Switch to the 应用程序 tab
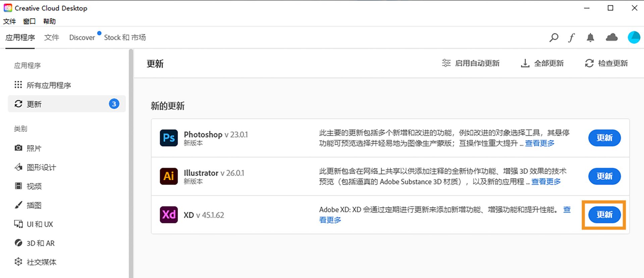Screen dimensions: 644x278 (x=20, y=37)
